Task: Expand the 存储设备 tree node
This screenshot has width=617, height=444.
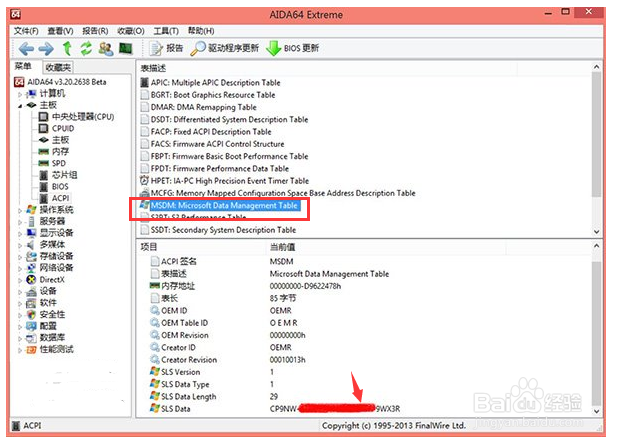Action: (x=20, y=257)
